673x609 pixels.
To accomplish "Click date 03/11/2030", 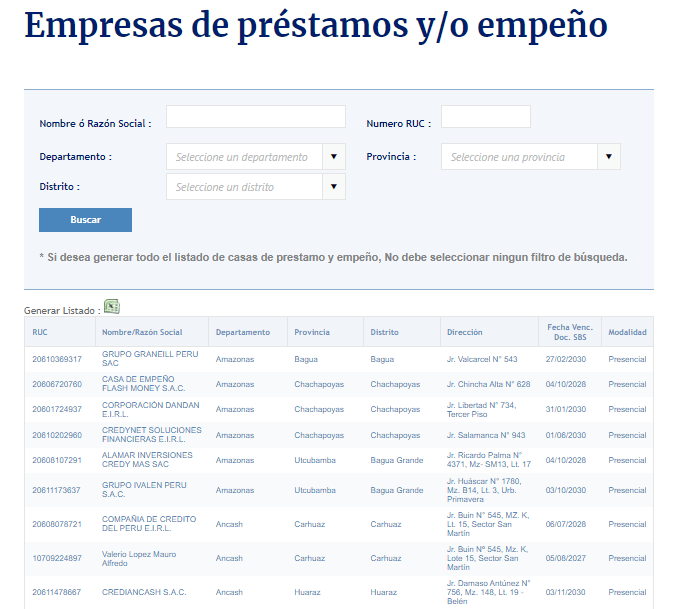I will (566, 592).
